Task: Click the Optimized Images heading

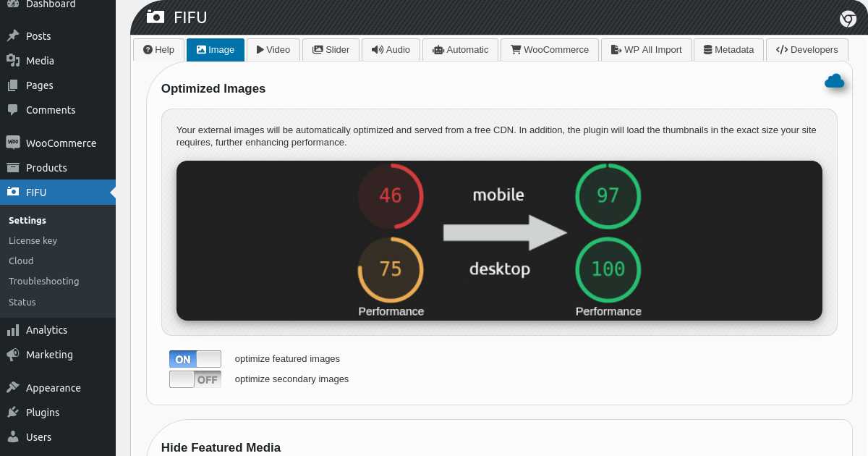Action: click(213, 89)
